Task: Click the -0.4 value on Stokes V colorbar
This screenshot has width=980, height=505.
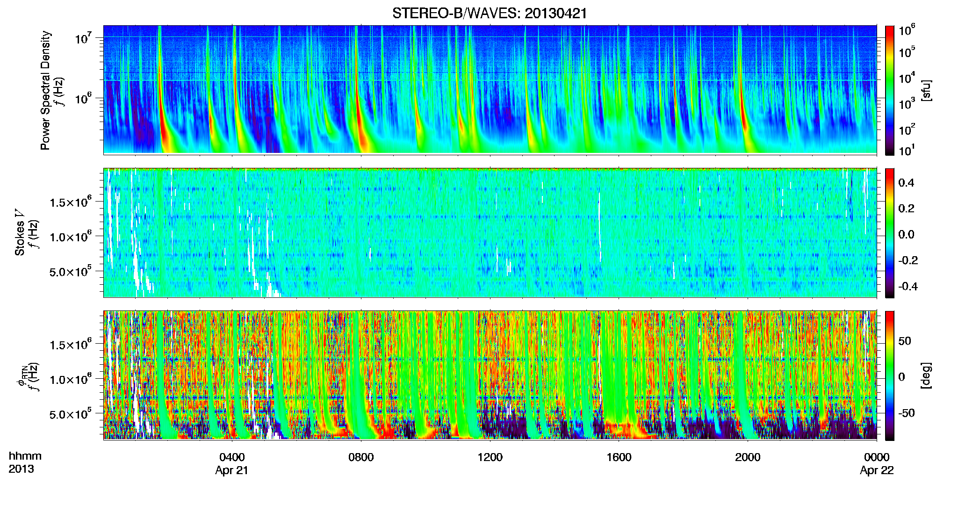Action: coord(908,286)
